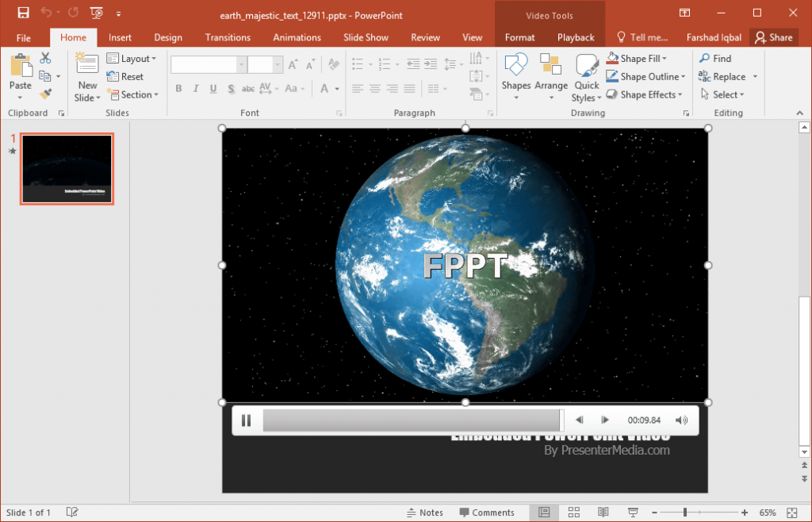Open the Shape Outline dropdown
This screenshot has width=812, height=522.
tap(645, 76)
